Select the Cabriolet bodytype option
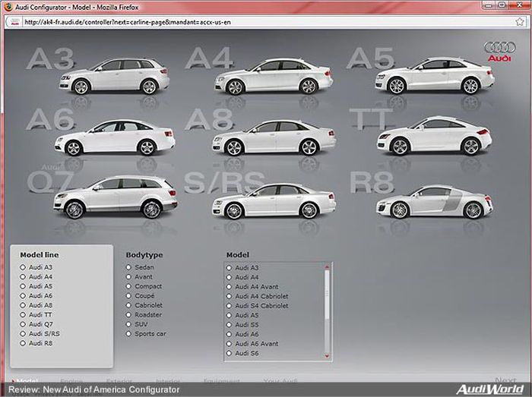The height and width of the screenshot is (397, 532). 144,305
